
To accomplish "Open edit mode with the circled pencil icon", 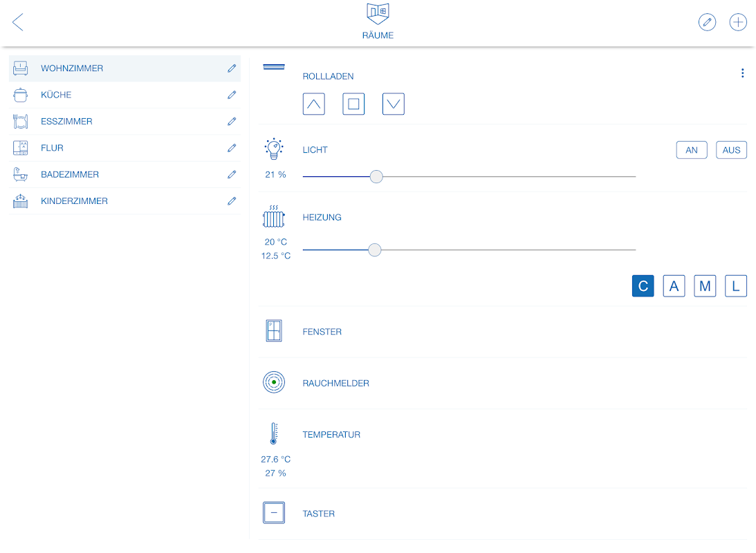I will pyautogui.click(x=707, y=22).
